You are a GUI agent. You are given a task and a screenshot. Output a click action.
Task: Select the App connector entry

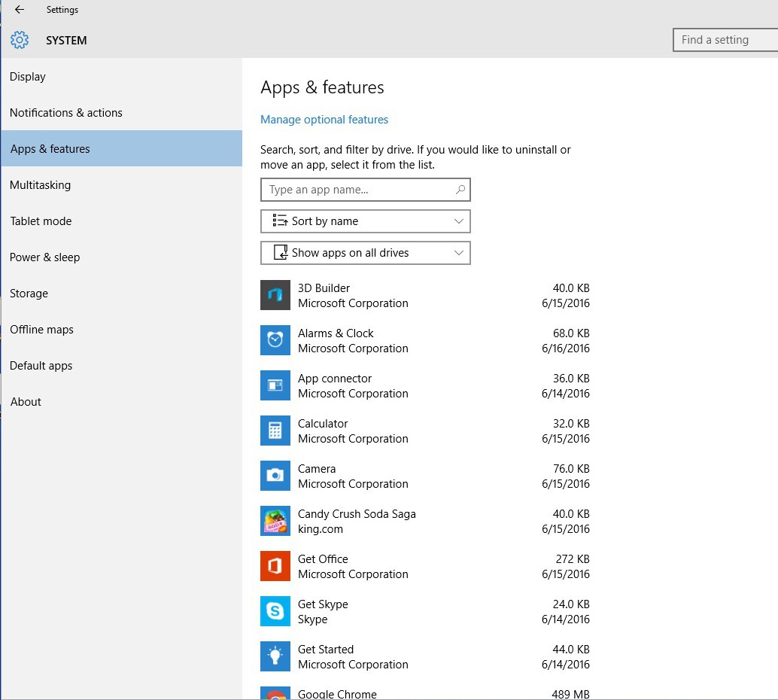[x=425, y=385]
